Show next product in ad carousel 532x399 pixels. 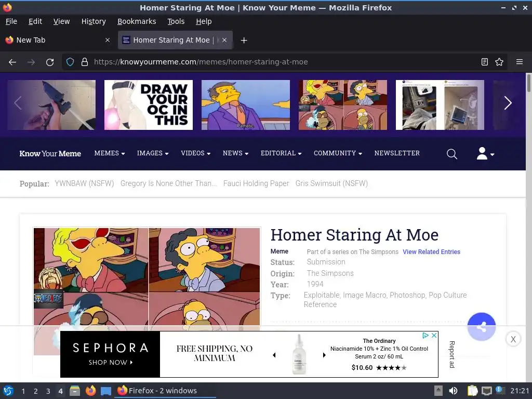324,355
